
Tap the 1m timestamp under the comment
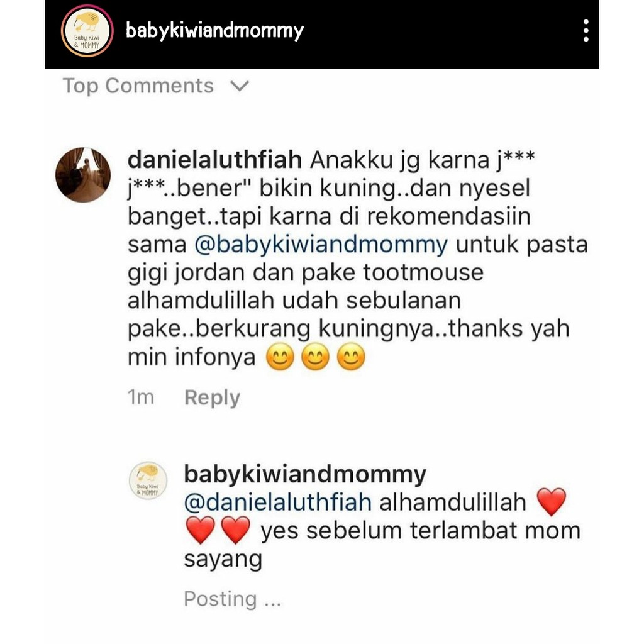141,397
